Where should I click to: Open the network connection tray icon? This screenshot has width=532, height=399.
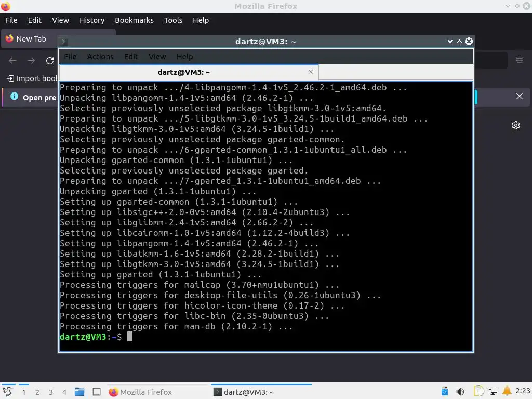click(x=493, y=391)
